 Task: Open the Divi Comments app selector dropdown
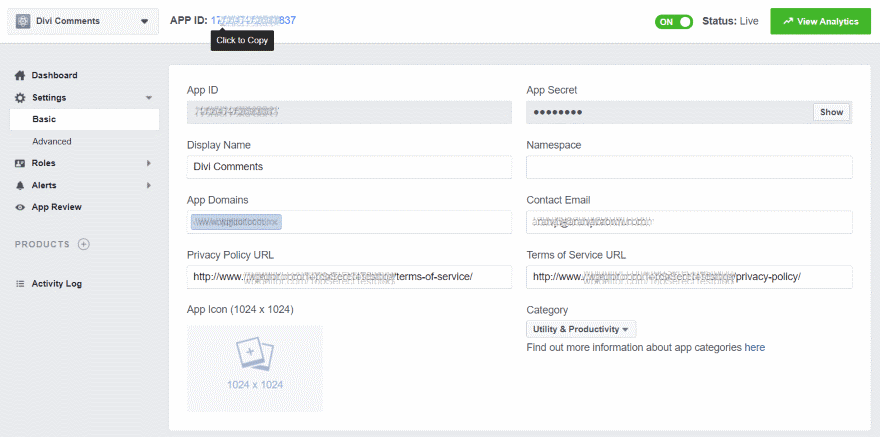click(83, 21)
